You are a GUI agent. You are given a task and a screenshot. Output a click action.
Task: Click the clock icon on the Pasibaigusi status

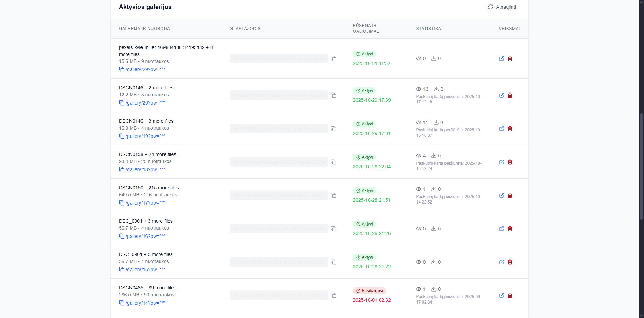click(x=358, y=290)
